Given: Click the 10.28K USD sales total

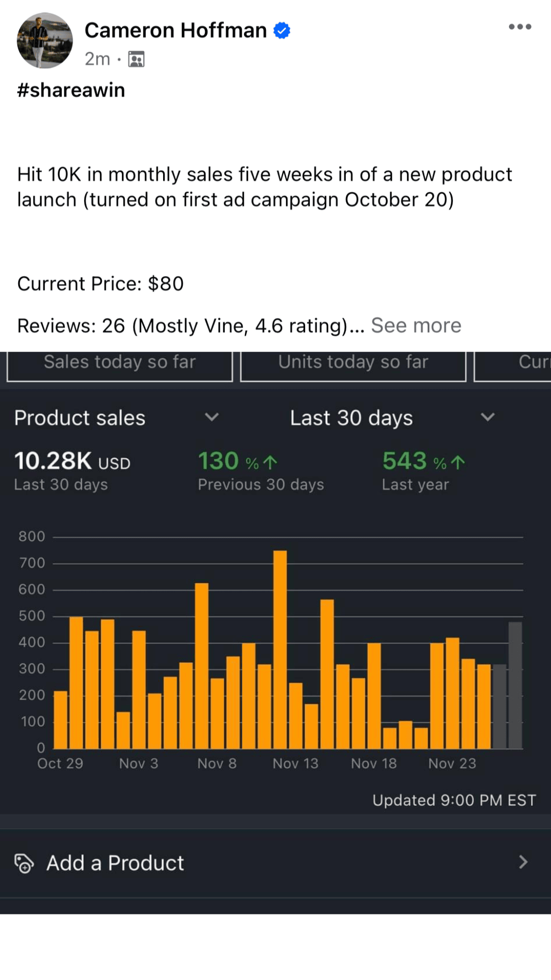Looking at the screenshot, I should point(72,461).
